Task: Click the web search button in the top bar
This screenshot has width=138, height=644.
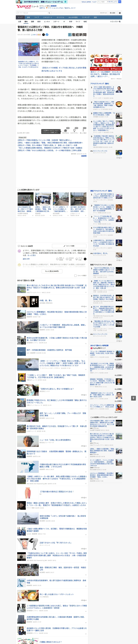Action: [x=120, y=2]
